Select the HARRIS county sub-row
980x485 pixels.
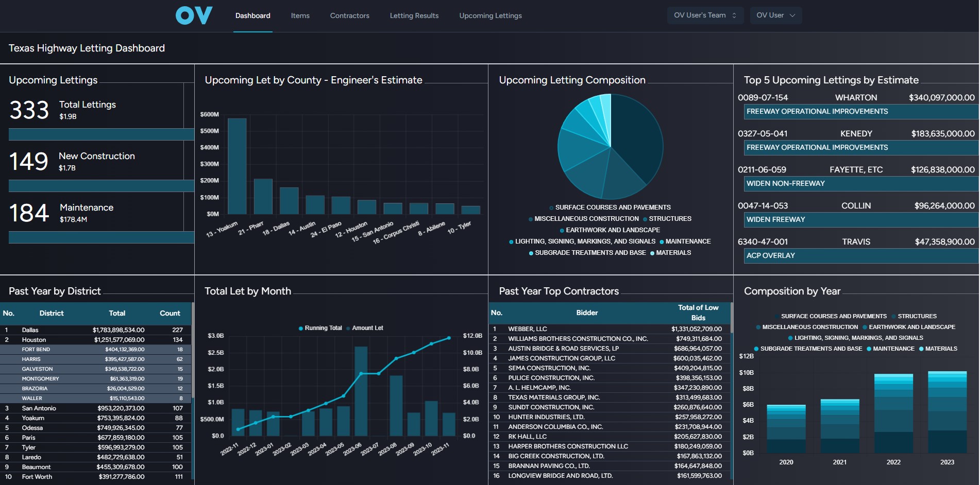[x=95, y=359]
